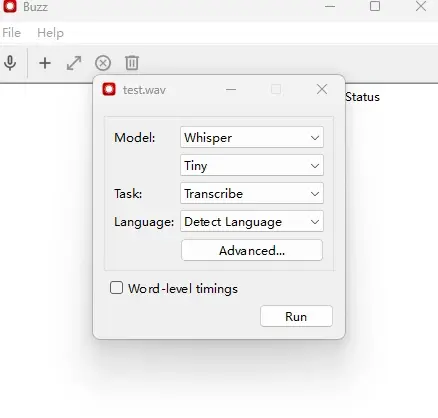Open the Transcribe task dropdown
The width and height of the screenshot is (438, 418).
pyautogui.click(x=252, y=193)
